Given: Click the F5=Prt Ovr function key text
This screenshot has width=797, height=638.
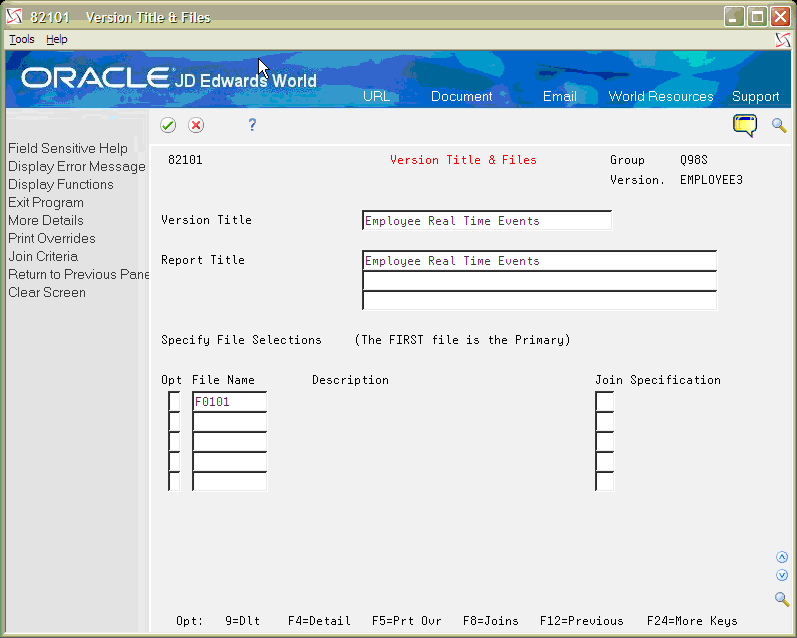Looking at the screenshot, I should 407,621.
